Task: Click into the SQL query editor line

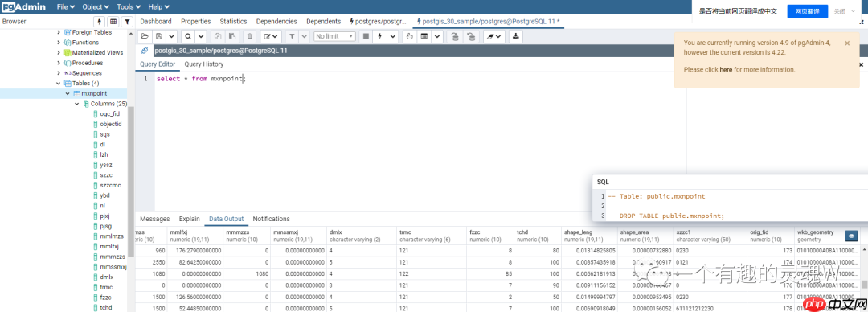Action: coord(200,79)
